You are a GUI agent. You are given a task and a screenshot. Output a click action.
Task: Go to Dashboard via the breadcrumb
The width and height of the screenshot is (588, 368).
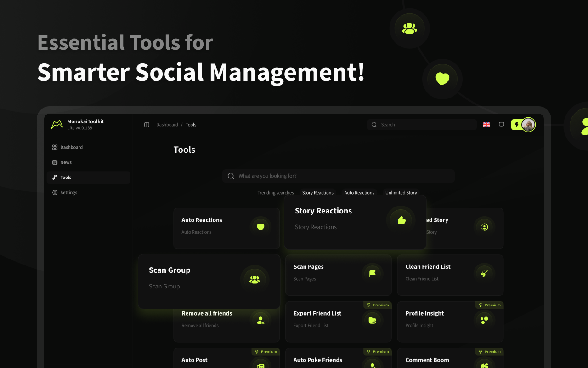[x=167, y=125]
